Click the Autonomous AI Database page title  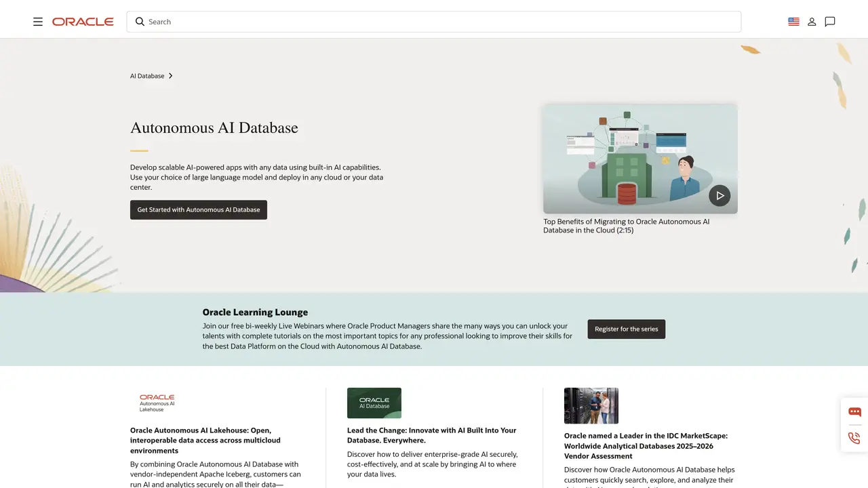214,127
